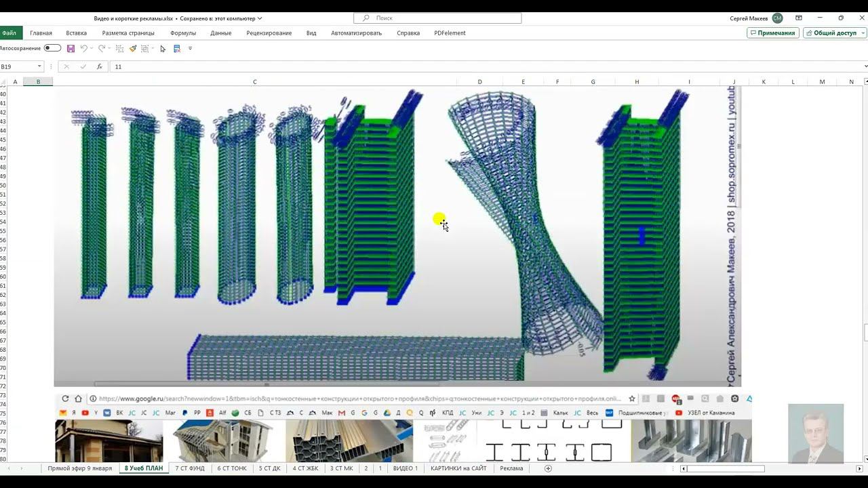
Task: Click the Undo arrow icon
Action: (84, 49)
